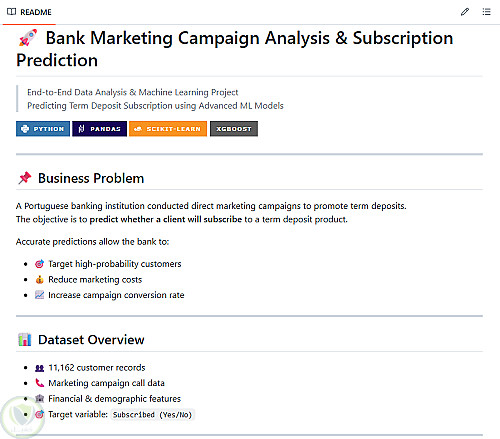Click the Bank Marketing Campaign Analysis title
500x439 pixels.
point(235,49)
